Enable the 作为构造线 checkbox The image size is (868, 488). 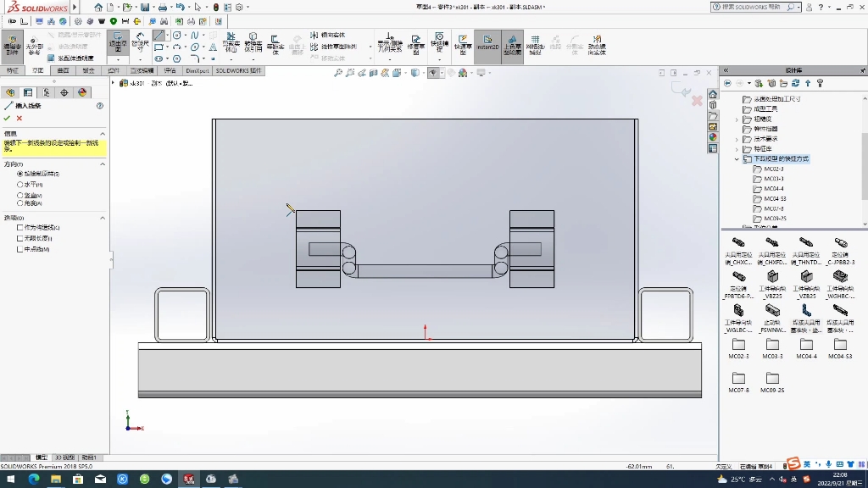[19, 227]
